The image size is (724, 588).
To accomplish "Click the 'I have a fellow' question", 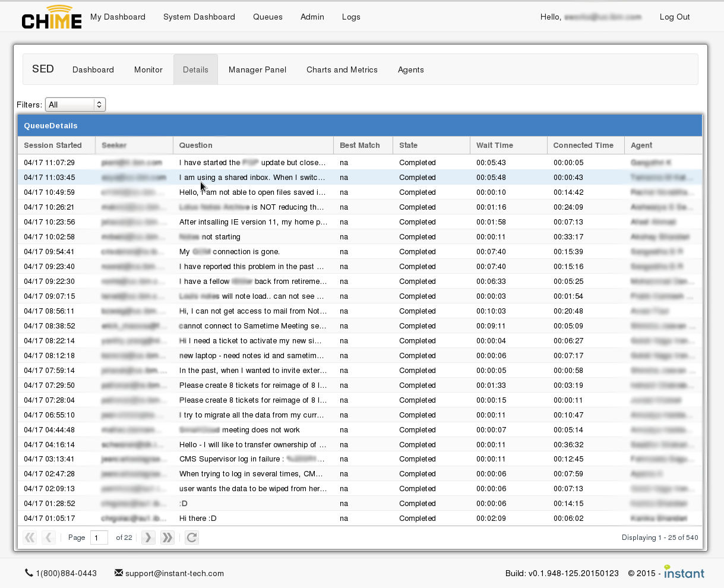I will (253, 282).
